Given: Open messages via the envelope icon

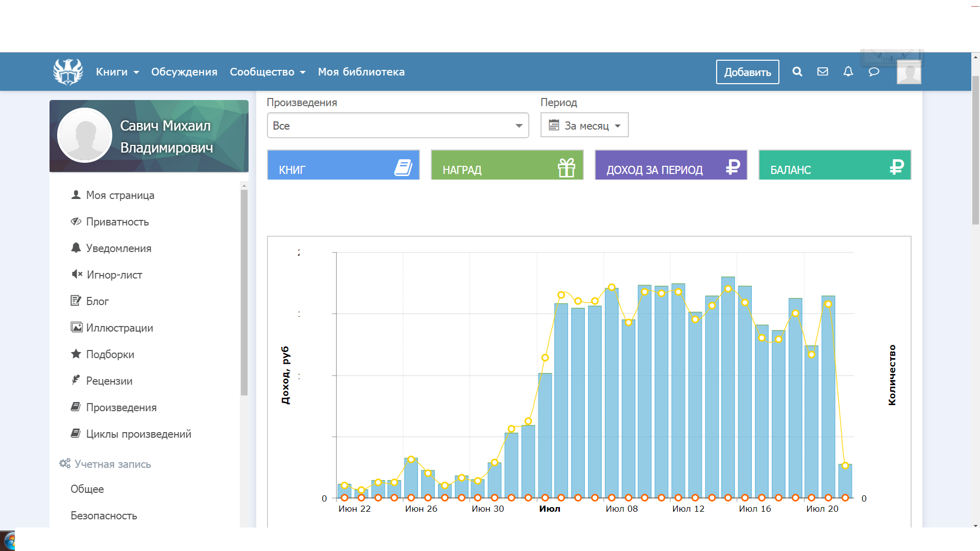Looking at the screenshot, I should (x=823, y=72).
